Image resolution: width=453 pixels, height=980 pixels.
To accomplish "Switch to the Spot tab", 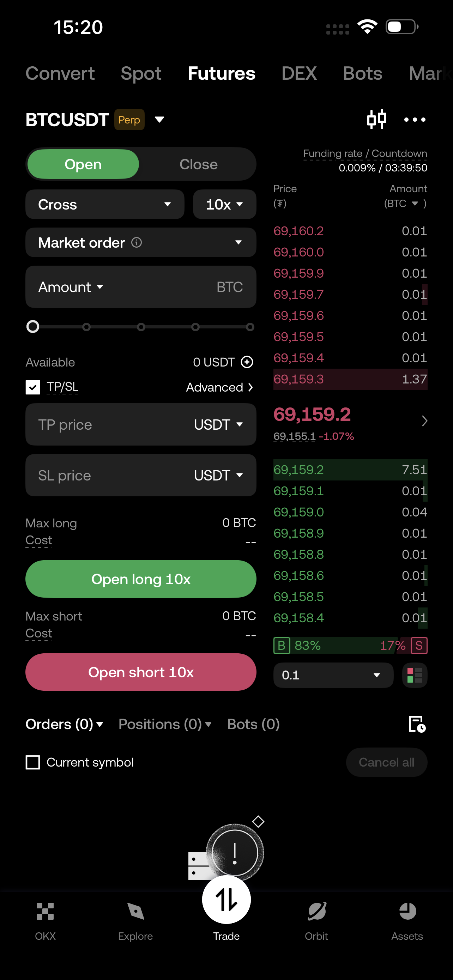I will click(141, 73).
